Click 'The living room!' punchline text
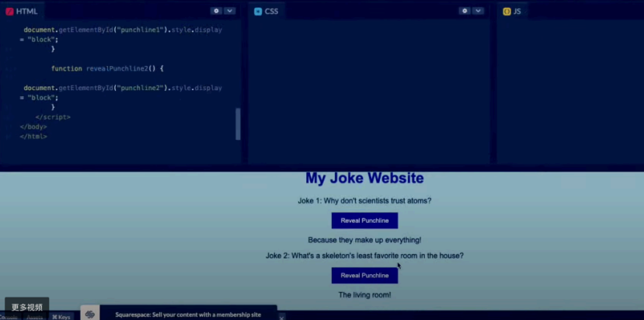This screenshot has height=320, width=644. pyautogui.click(x=364, y=295)
